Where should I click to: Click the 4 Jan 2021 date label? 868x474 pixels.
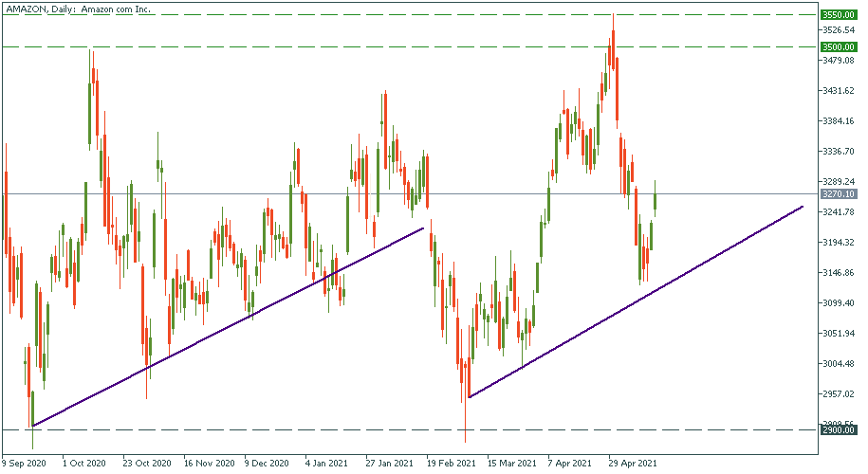point(327,465)
